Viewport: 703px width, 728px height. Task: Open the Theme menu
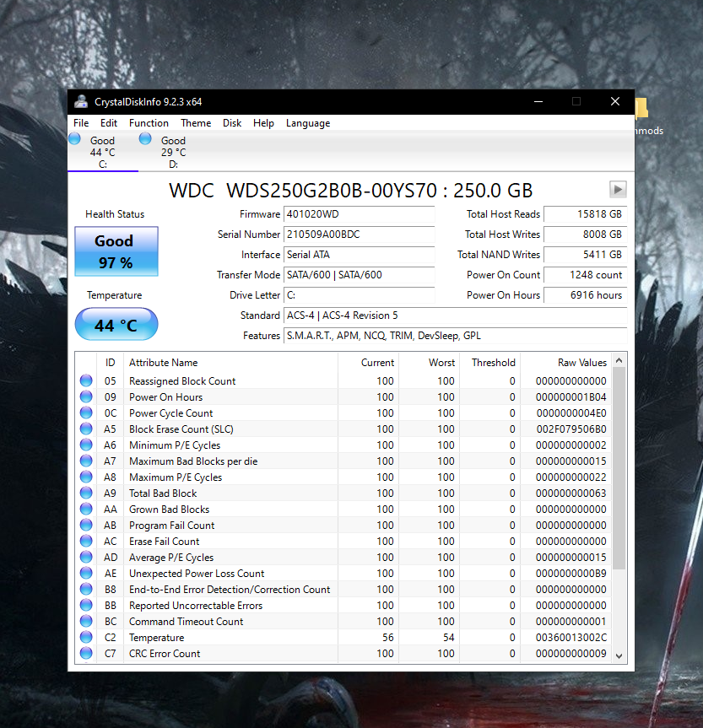click(196, 123)
